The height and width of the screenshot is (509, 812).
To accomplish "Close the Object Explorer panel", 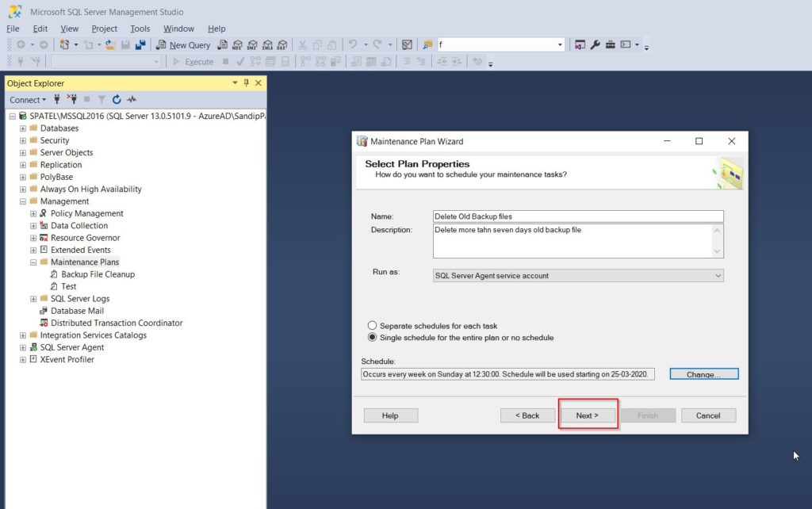I will (x=258, y=82).
